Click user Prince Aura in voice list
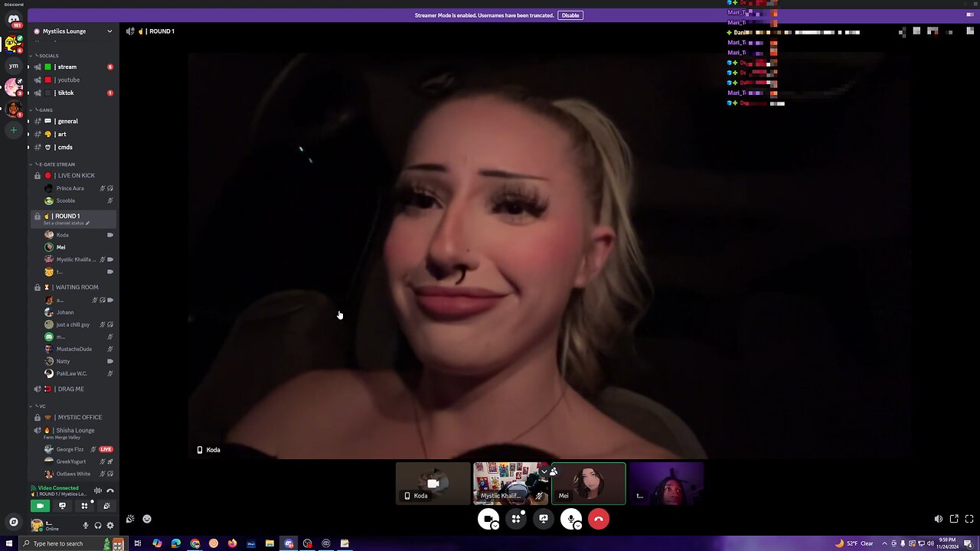The width and height of the screenshot is (980, 551). (79, 188)
